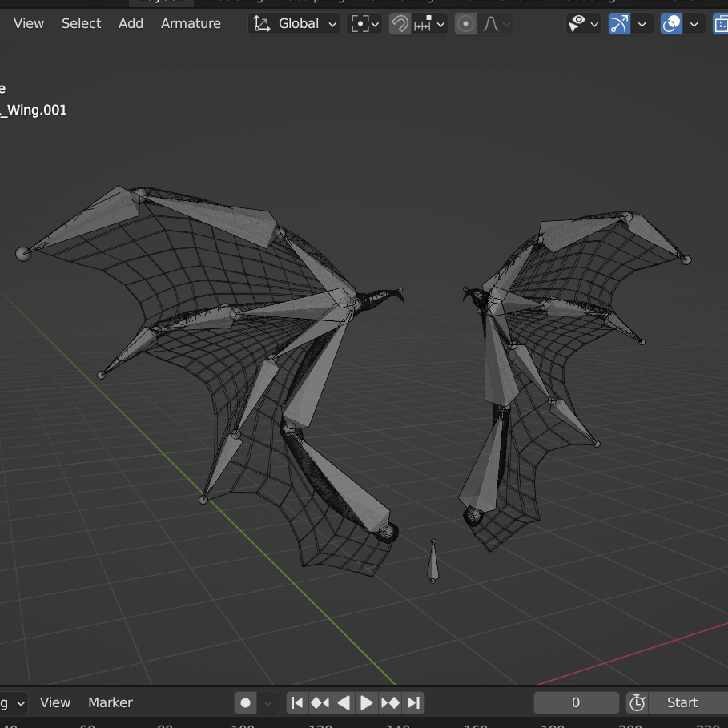Jump to the first frame

pos(297,703)
